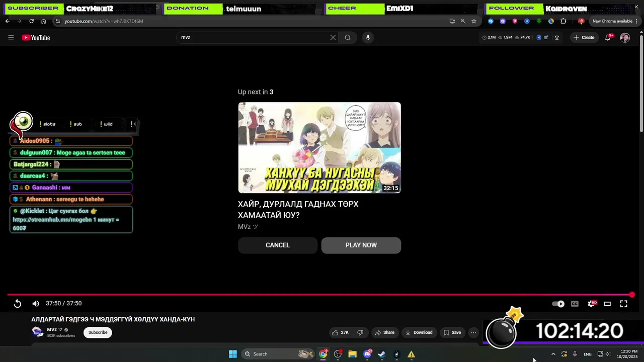Dislike the video
Screen dimensions: 644x362
pos(360,332)
